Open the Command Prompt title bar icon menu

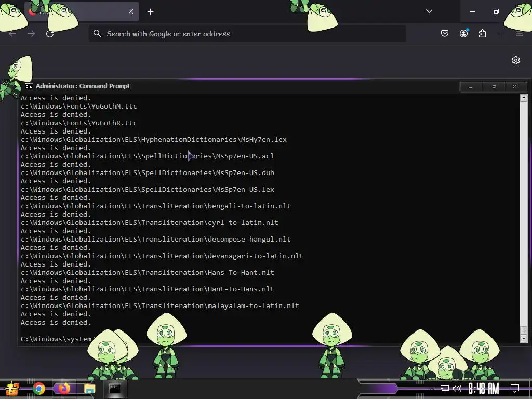point(29,86)
